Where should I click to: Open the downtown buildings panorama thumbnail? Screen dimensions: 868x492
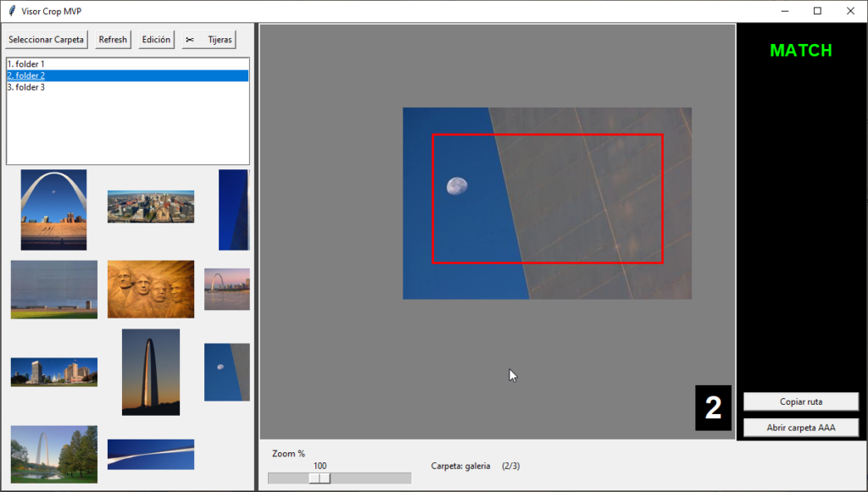[x=53, y=372]
